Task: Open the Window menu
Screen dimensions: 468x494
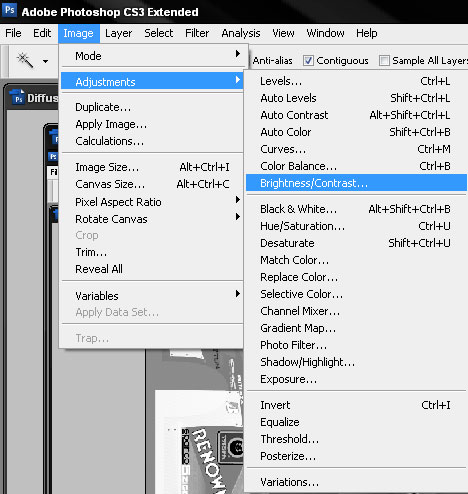Action: 325,33
